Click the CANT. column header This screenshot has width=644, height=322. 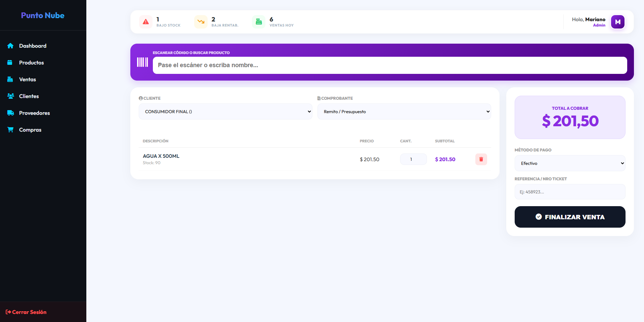[406, 141]
